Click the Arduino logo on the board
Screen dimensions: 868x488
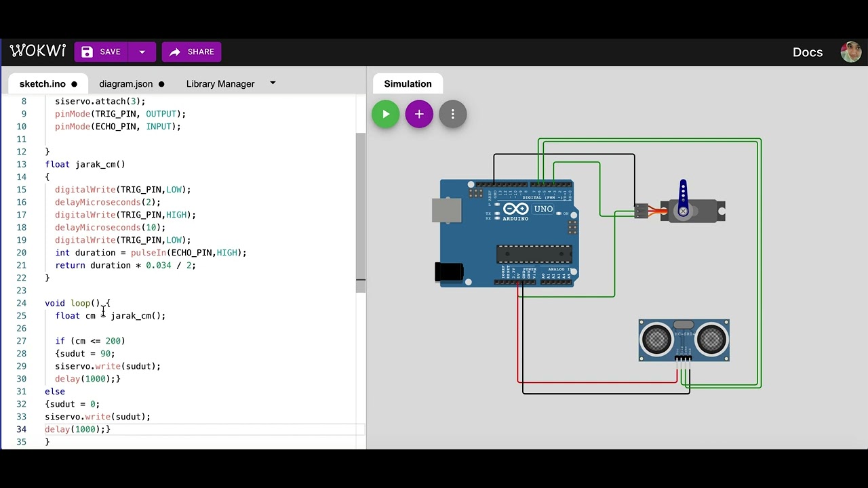515,211
